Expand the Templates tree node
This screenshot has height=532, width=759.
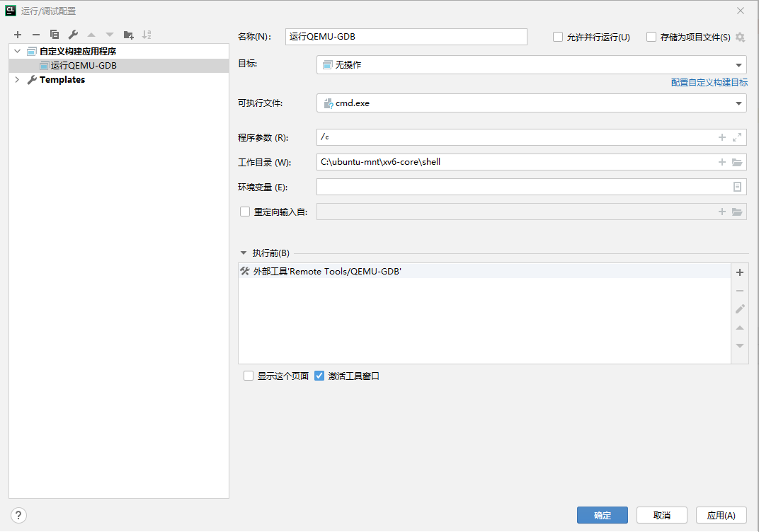(17, 80)
